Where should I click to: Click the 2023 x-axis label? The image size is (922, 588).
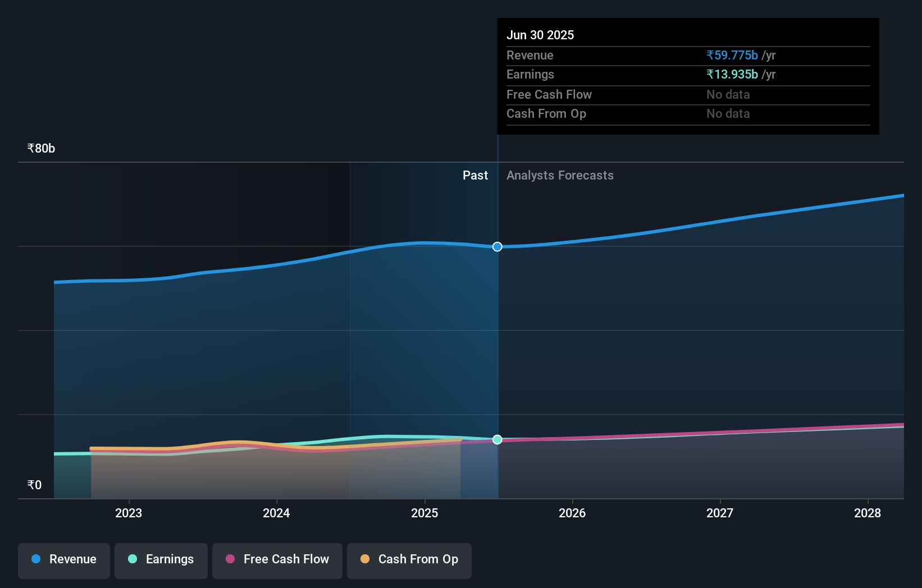tap(129, 513)
